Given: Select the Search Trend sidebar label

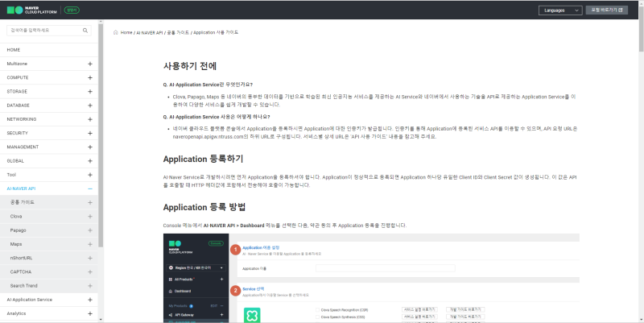Looking at the screenshot, I should [x=24, y=286].
